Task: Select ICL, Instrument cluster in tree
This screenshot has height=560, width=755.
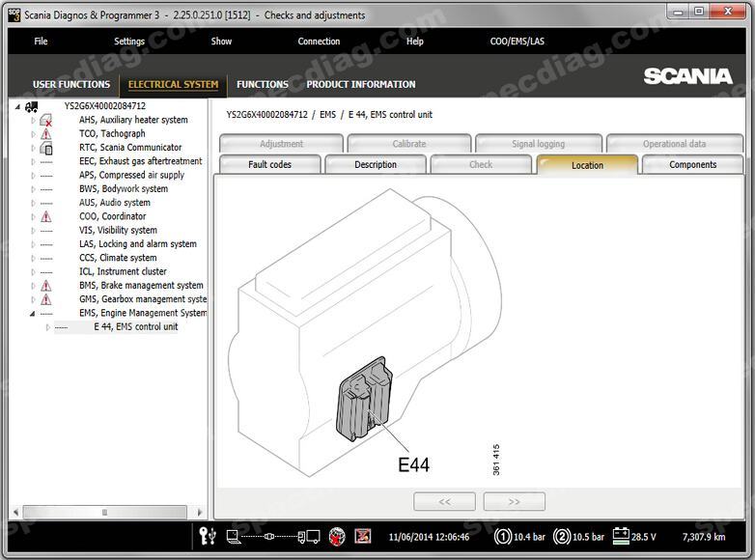Action: coord(123,272)
